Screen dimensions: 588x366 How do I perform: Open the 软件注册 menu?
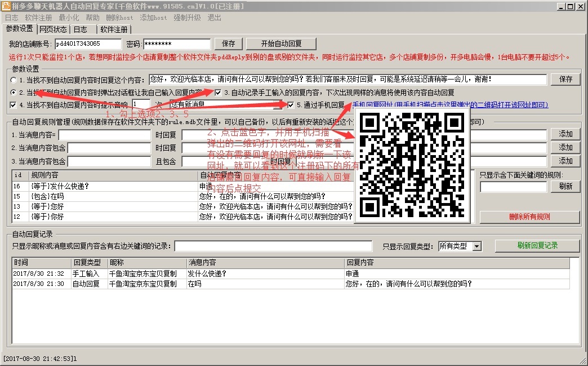click(x=38, y=17)
